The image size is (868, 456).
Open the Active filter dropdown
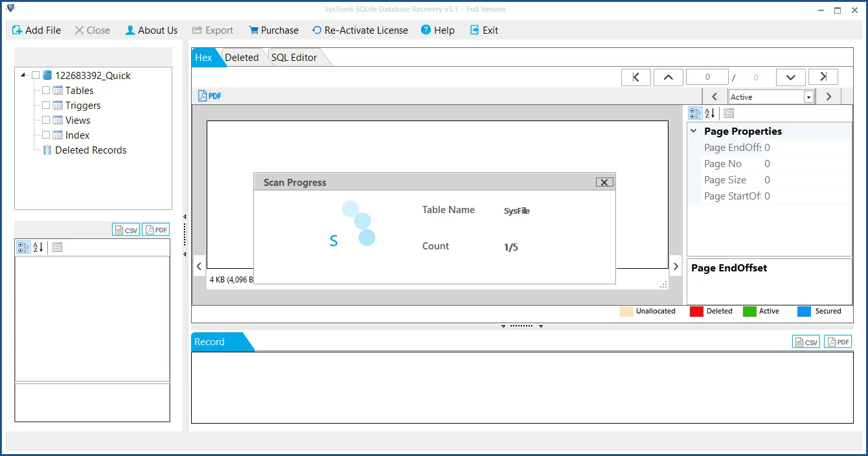pyautogui.click(x=808, y=97)
